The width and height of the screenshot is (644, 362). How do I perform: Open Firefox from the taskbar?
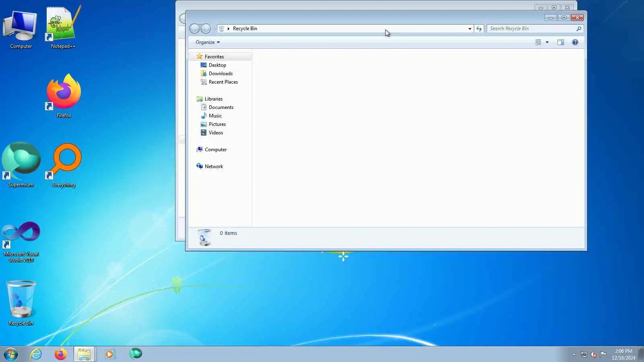[60, 354]
